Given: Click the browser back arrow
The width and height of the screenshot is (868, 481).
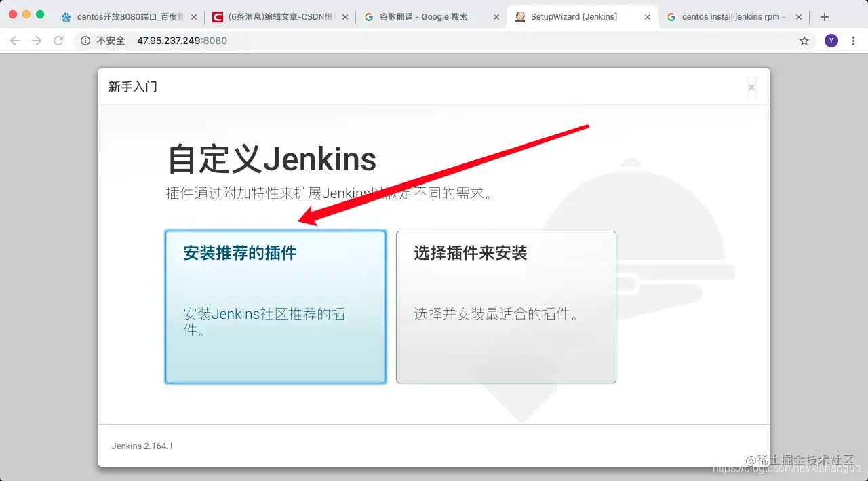Looking at the screenshot, I should (x=15, y=41).
